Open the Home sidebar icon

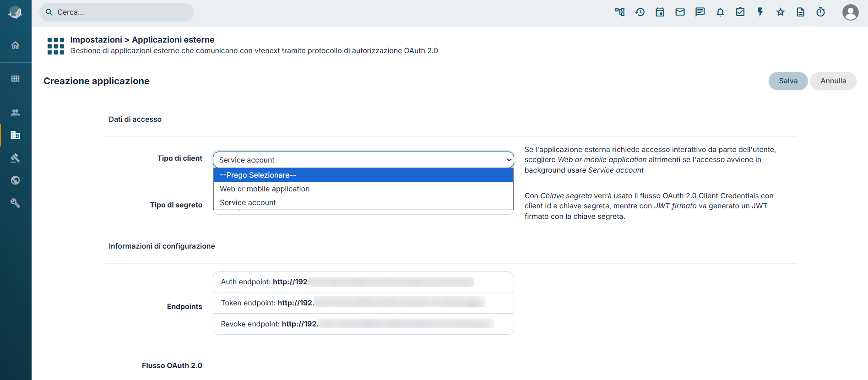15,45
